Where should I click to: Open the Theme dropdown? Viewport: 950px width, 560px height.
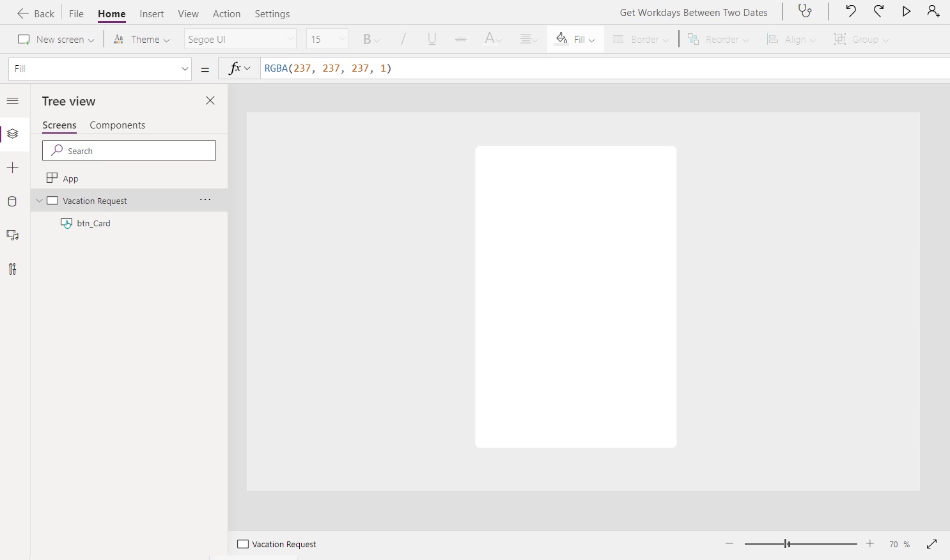142,40
